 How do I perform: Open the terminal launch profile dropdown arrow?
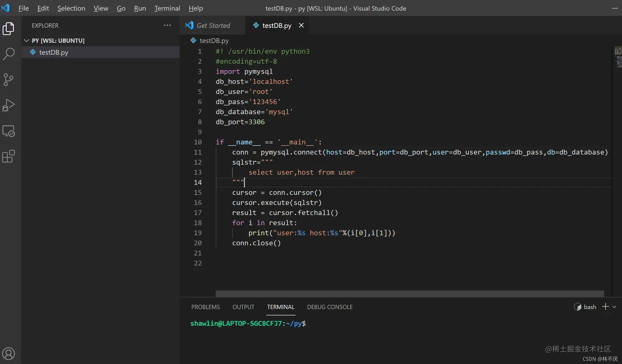pyautogui.click(x=614, y=307)
